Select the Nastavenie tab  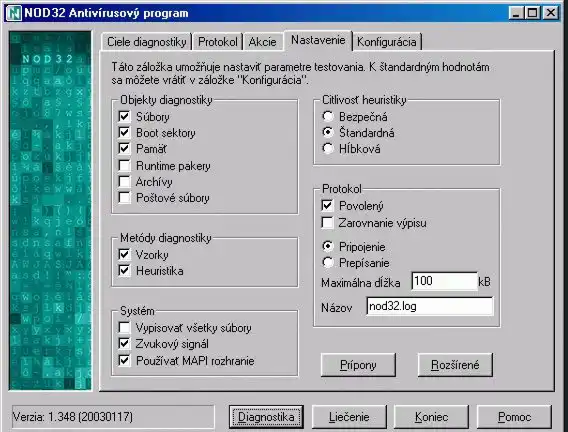coord(318,40)
